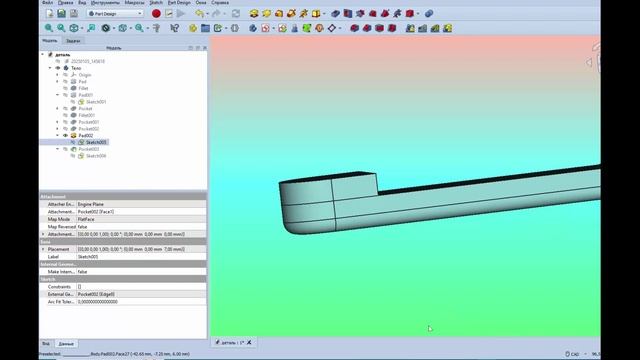Click the red Create sketch icon

tap(266, 28)
